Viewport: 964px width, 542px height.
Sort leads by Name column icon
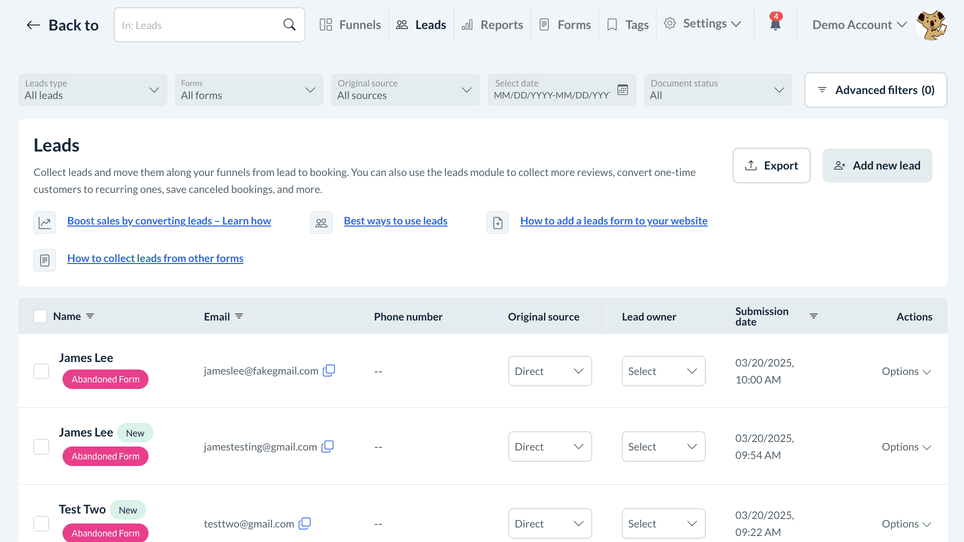point(90,316)
